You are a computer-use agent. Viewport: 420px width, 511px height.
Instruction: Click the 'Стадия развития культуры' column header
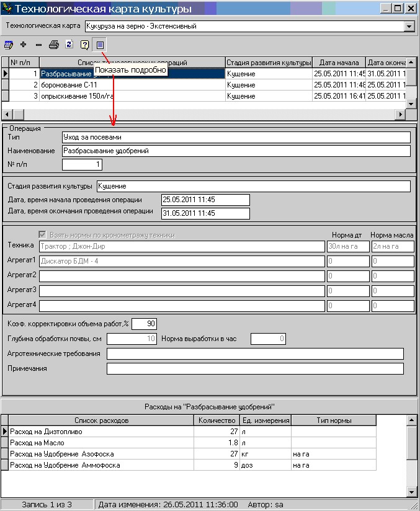(x=268, y=63)
